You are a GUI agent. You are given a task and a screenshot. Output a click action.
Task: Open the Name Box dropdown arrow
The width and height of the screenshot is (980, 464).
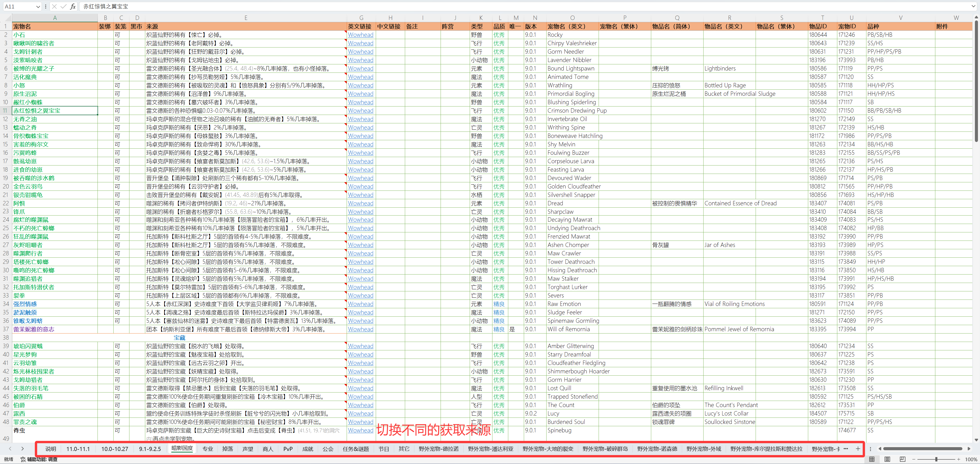pos(38,6)
